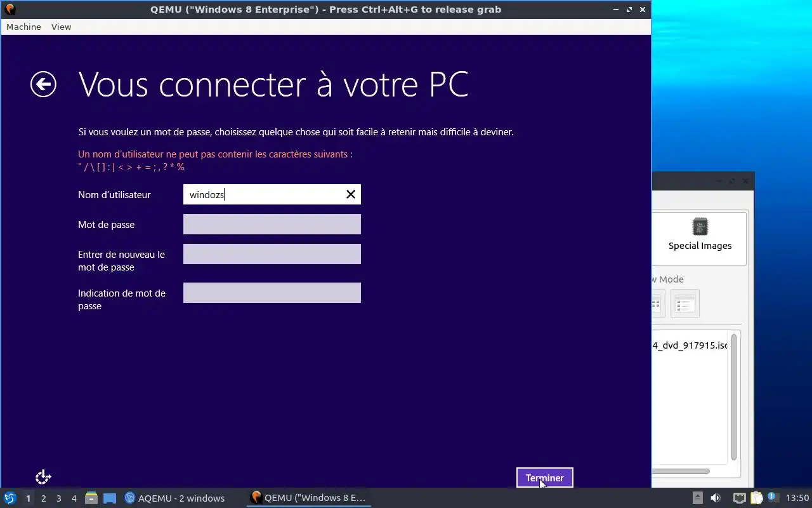
Task: Clear the username field with the X
Action: click(350, 194)
